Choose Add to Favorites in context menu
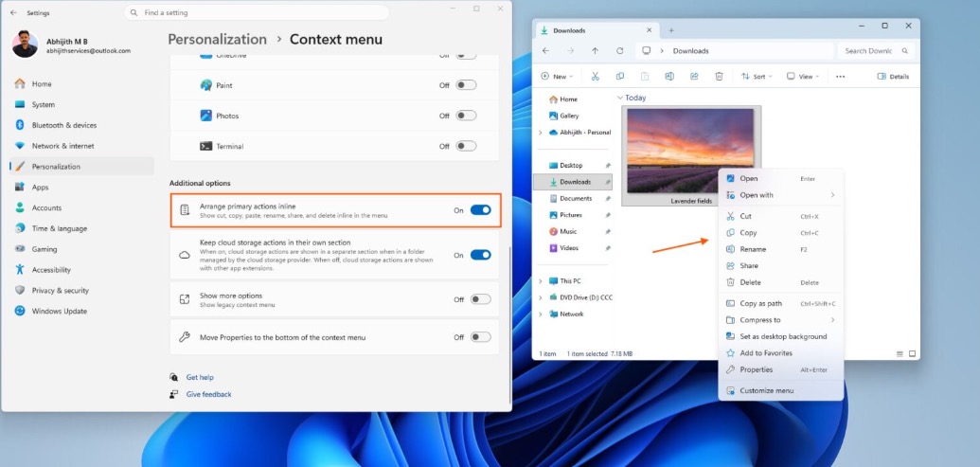980x467 pixels. click(x=781, y=353)
